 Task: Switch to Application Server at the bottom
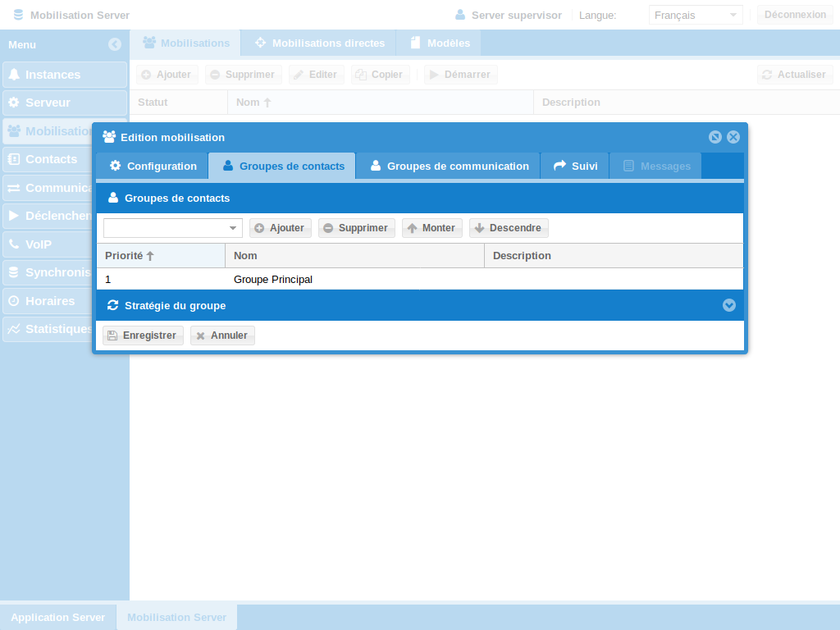58,617
